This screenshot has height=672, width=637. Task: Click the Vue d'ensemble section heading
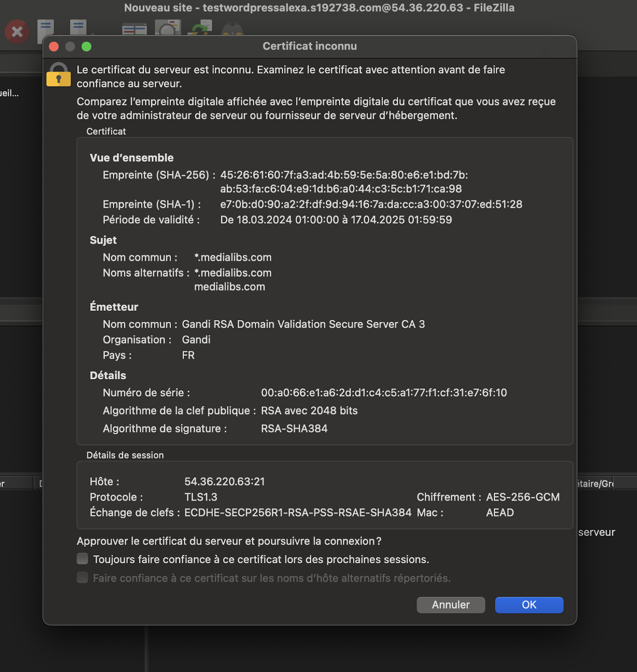click(131, 157)
